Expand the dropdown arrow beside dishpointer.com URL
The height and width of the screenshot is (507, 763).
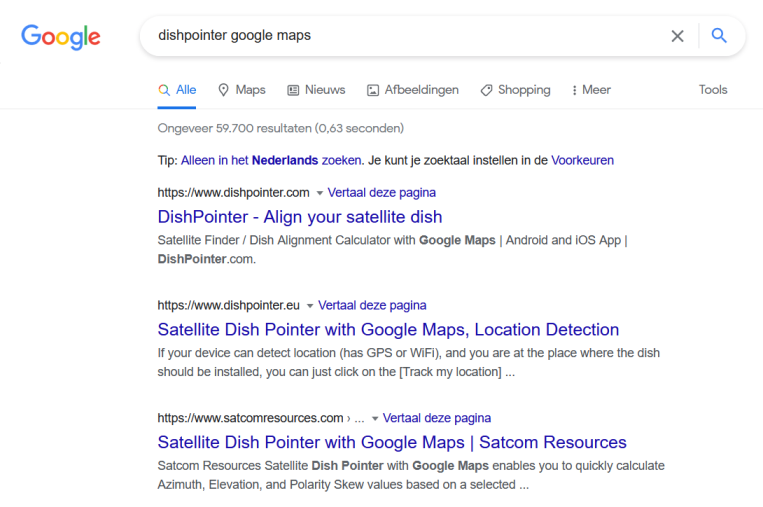click(x=320, y=193)
